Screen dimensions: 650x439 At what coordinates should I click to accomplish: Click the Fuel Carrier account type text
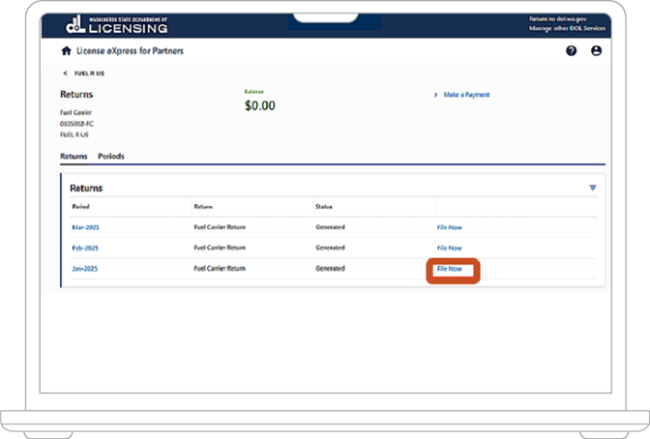(x=76, y=113)
